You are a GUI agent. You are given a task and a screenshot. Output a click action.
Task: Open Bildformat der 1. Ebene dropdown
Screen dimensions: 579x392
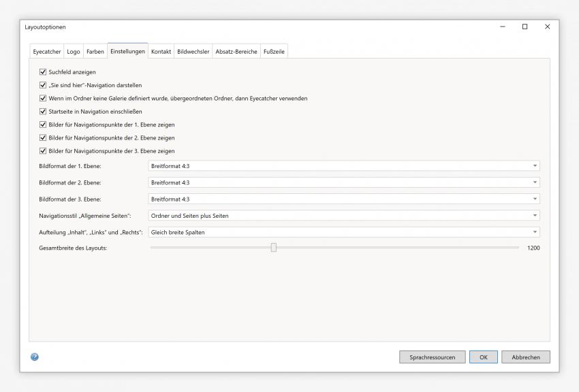pos(343,165)
